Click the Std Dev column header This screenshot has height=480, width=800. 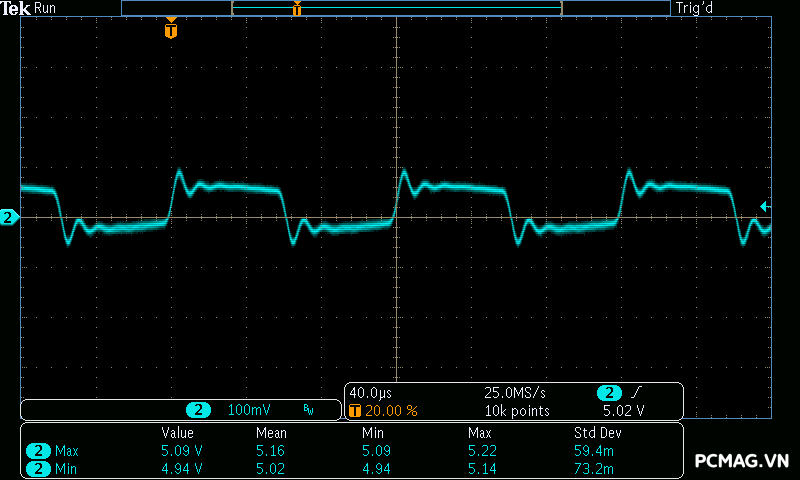[598, 433]
